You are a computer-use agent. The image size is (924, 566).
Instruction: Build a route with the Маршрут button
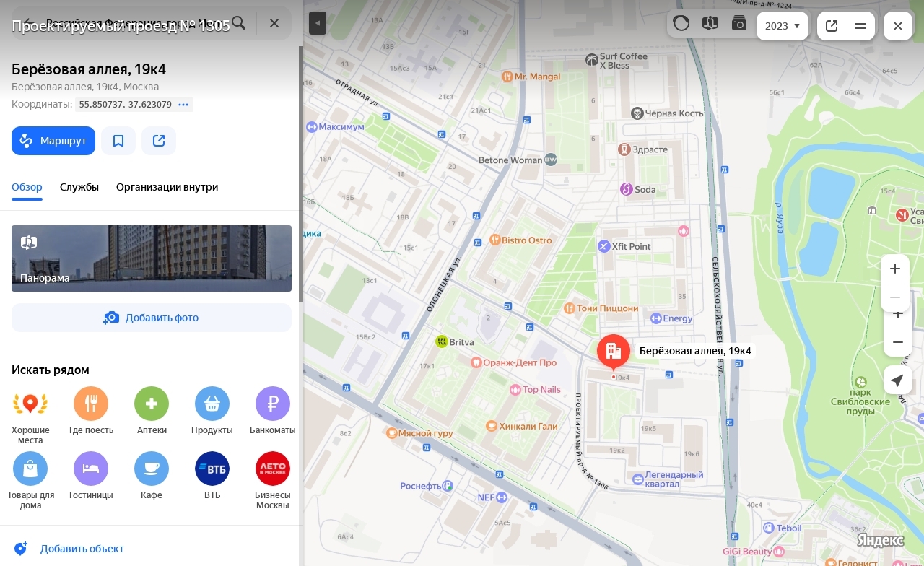53,141
